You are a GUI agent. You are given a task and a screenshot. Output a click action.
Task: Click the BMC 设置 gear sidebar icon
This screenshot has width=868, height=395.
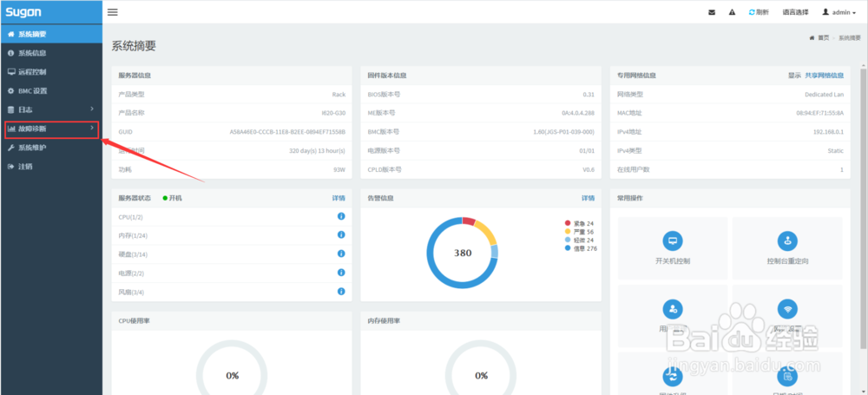click(10, 91)
